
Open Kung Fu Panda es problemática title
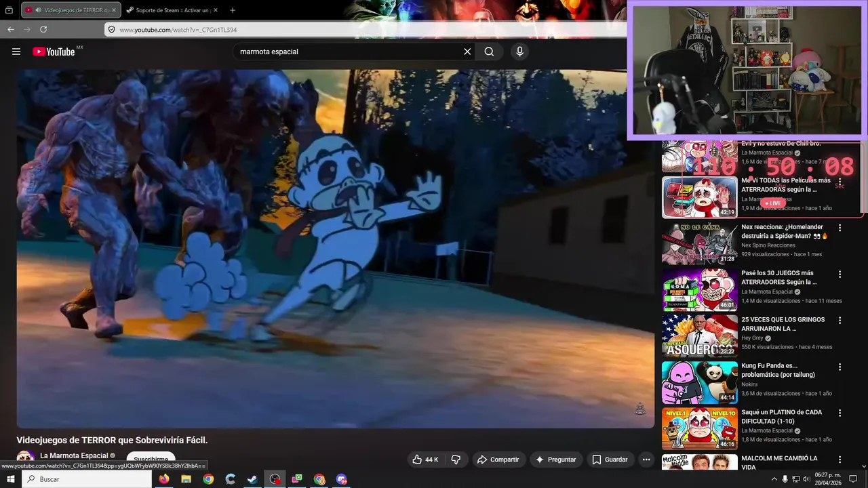pos(778,370)
